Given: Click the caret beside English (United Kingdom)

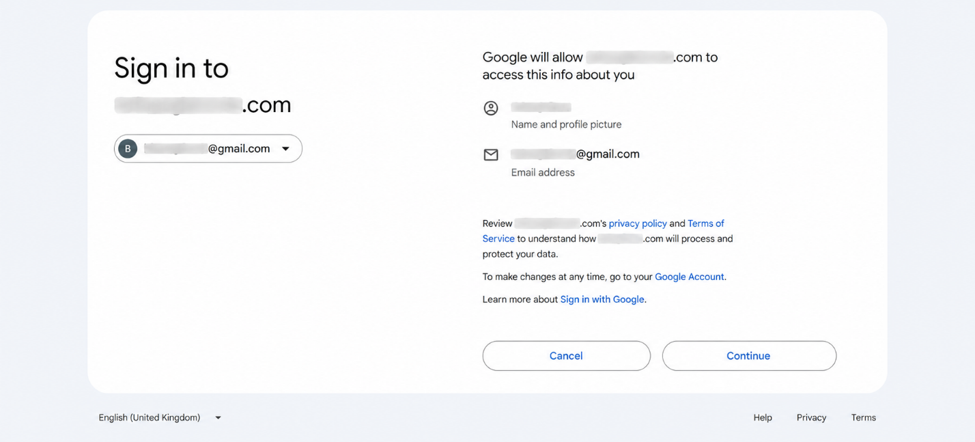Looking at the screenshot, I should click(218, 418).
